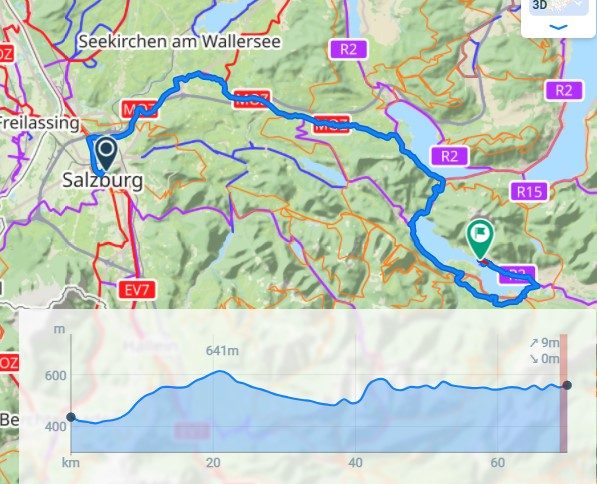
Task: Click the R2 badge at the right edge
Action: click(564, 91)
